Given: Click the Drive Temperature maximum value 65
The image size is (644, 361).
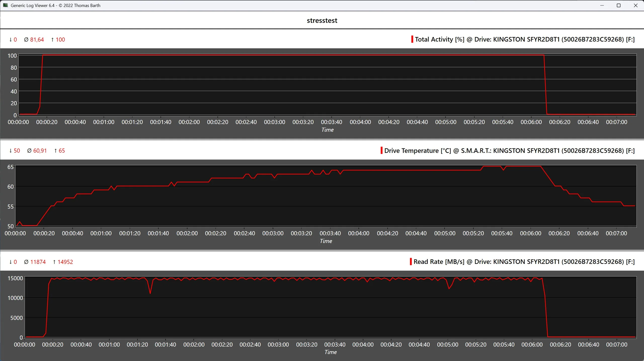Looking at the screenshot, I should point(62,151).
